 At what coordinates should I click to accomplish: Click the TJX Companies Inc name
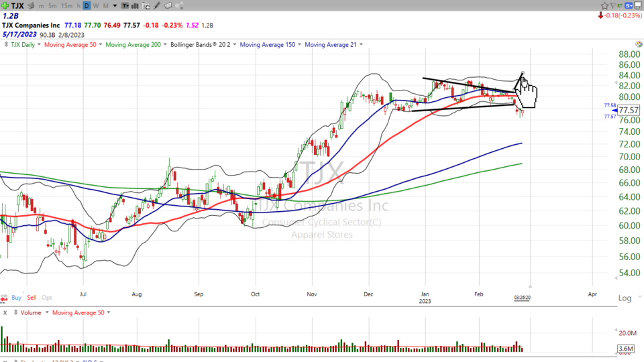pyautogui.click(x=31, y=25)
